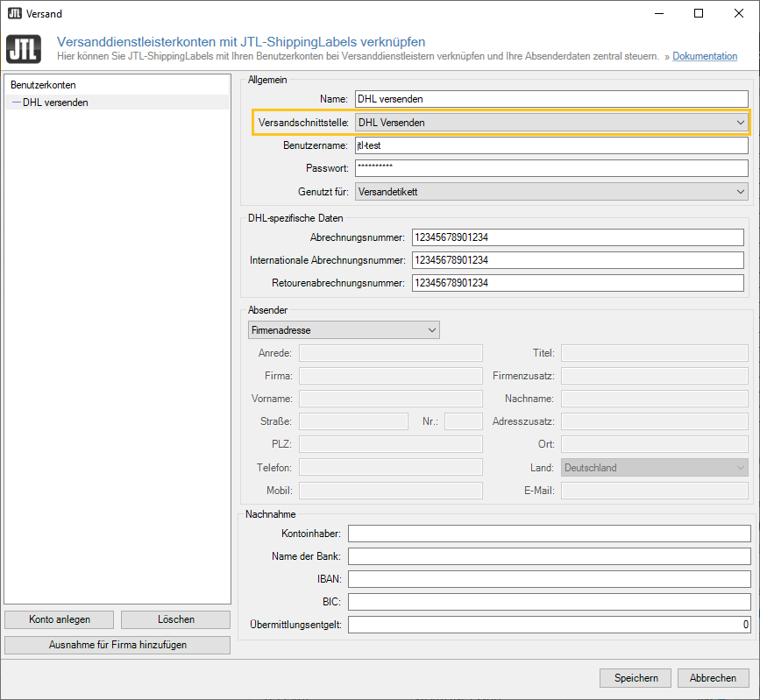This screenshot has height=700, width=760.
Task: Click the Firma field
Action: [x=391, y=376]
